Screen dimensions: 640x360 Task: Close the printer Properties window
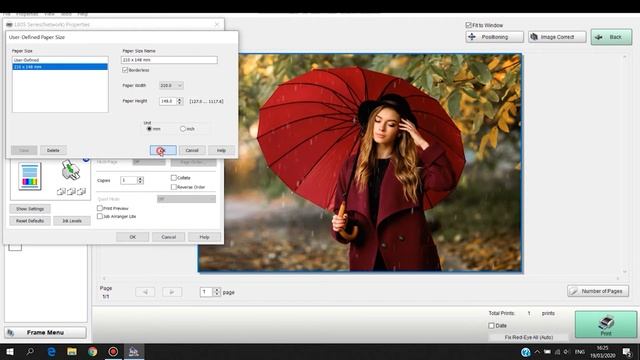[217, 24]
